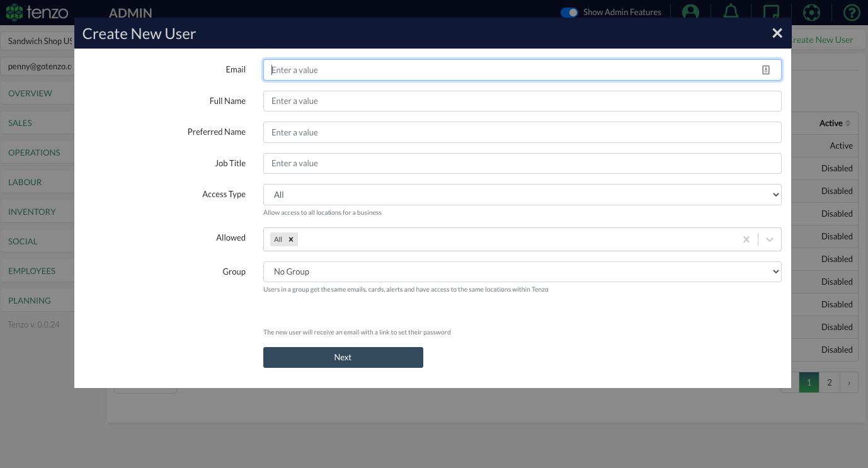This screenshot has height=468, width=868.
Task: Click the Create New User link behind the dialog
Action: pyautogui.click(x=822, y=40)
